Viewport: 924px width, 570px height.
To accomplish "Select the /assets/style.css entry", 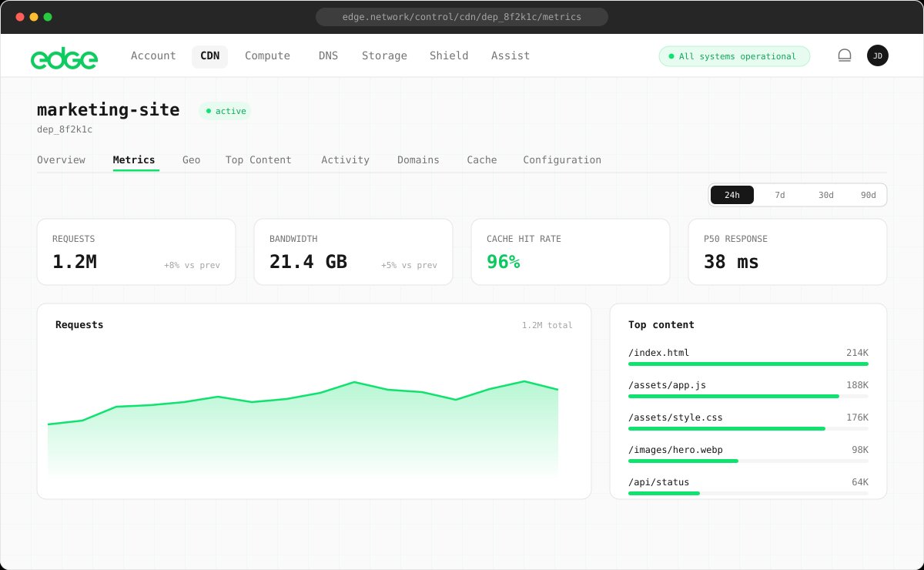I will pos(748,421).
